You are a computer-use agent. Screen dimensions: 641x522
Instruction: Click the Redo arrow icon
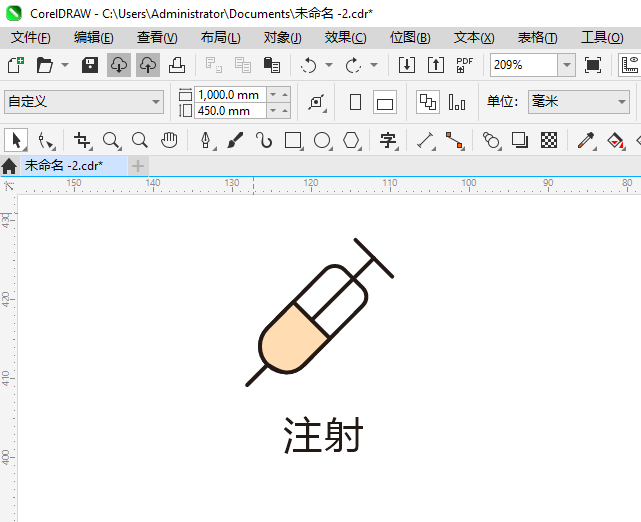(353, 65)
